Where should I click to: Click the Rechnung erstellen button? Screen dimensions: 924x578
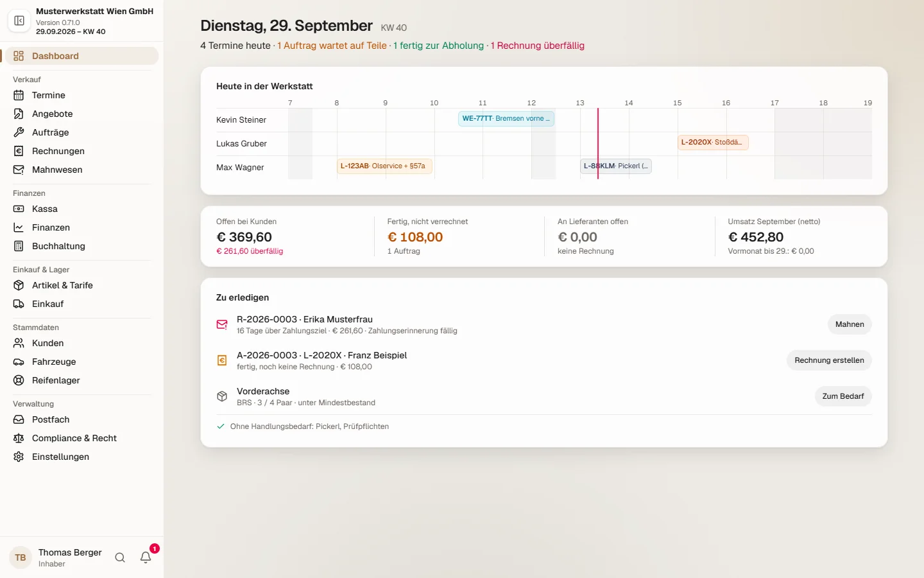(829, 360)
